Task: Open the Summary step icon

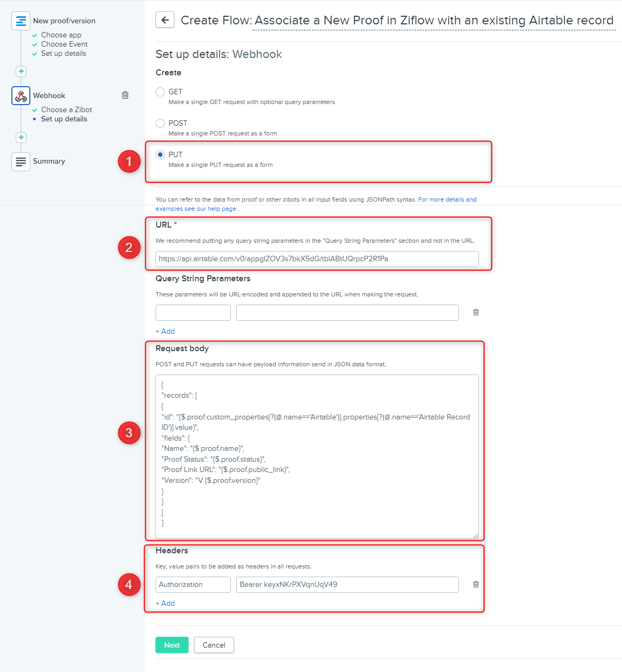Action: click(x=21, y=161)
